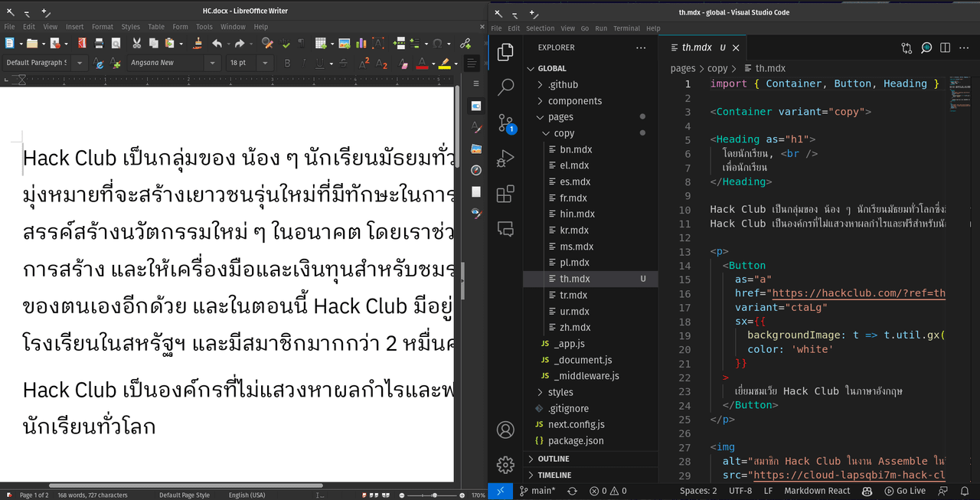The width and height of the screenshot is (980, 500).
Task: Click the Cut scissors icon in Writer
Action: click(x=136, y=44)
